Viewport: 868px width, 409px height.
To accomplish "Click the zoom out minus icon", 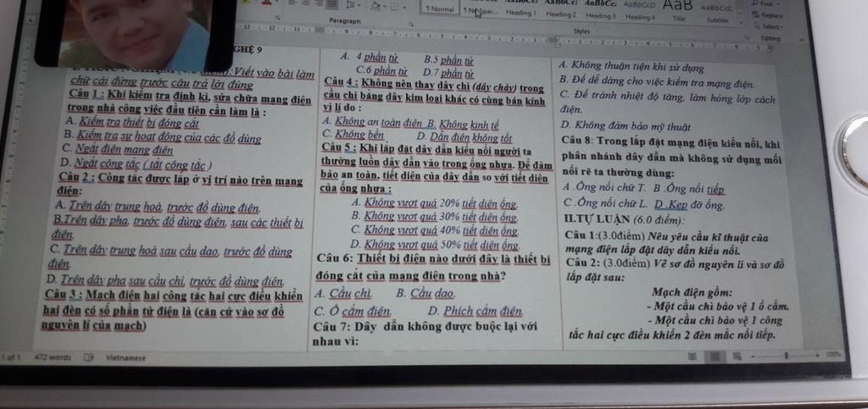I will pos(753,355).
